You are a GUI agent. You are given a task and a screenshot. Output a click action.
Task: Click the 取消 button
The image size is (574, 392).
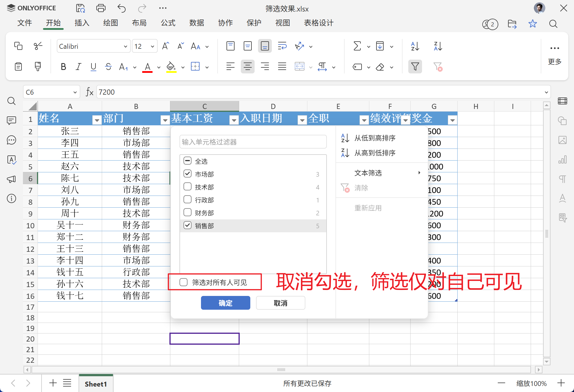pyautogui.click(x=280, y=303)
